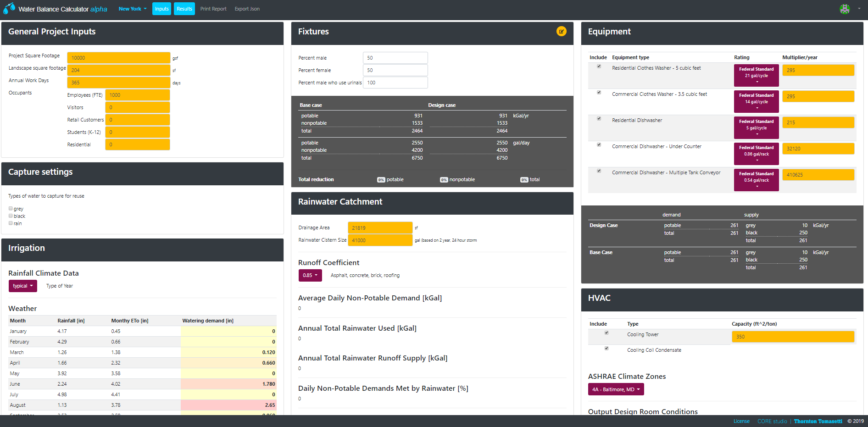Toggle Cooling Tower include checkbox
868x427 pixels.
pyautogui.click(x=606, y=333)
